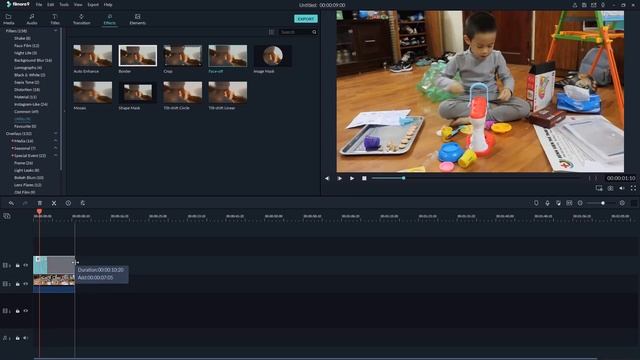Screen dimensions: 640x360
Task: Click the redo arrow in timeline toolbar
Action: pyautogui.click(x=25, y=203)
